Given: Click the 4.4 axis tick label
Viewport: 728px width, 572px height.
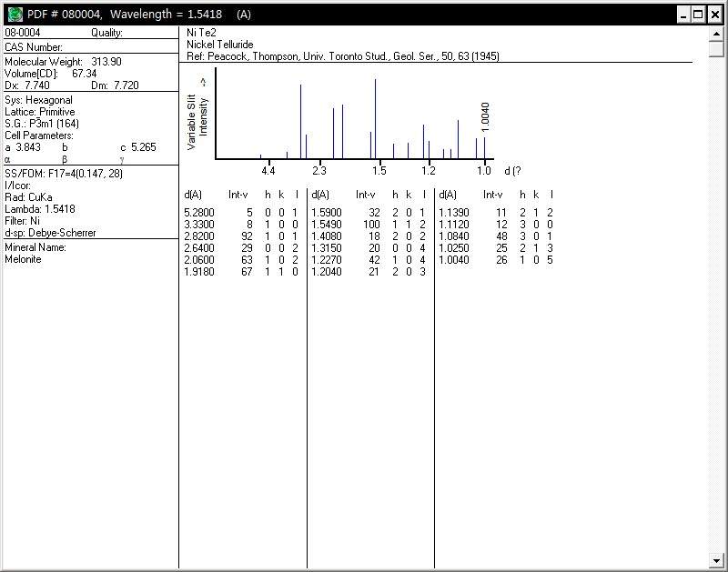Looking at the screenshot, I should pyautogui.click(x=268, y=171).
